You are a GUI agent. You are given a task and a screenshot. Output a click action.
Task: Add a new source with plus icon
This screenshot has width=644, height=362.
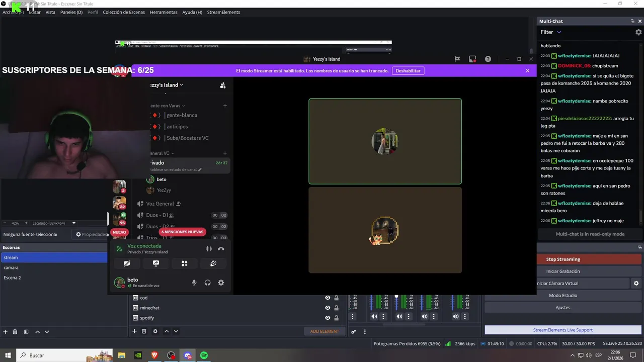(x=134, y=331)
